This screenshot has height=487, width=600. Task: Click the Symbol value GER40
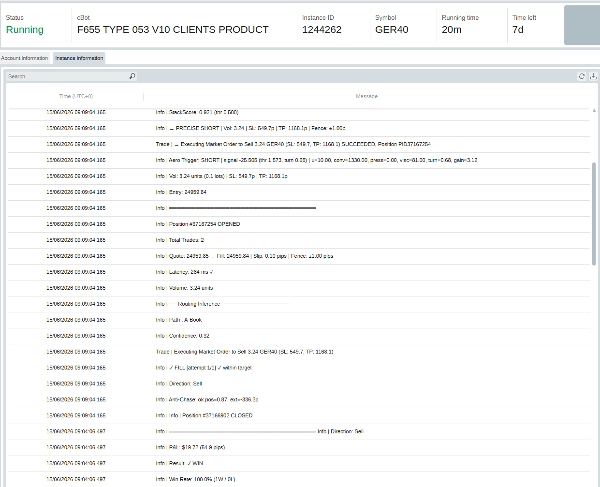pos(391,30)
